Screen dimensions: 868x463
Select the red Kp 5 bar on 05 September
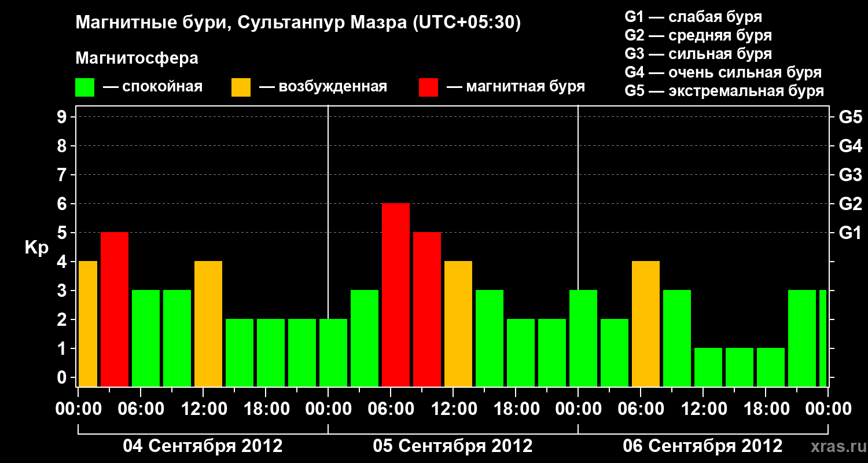427,310
